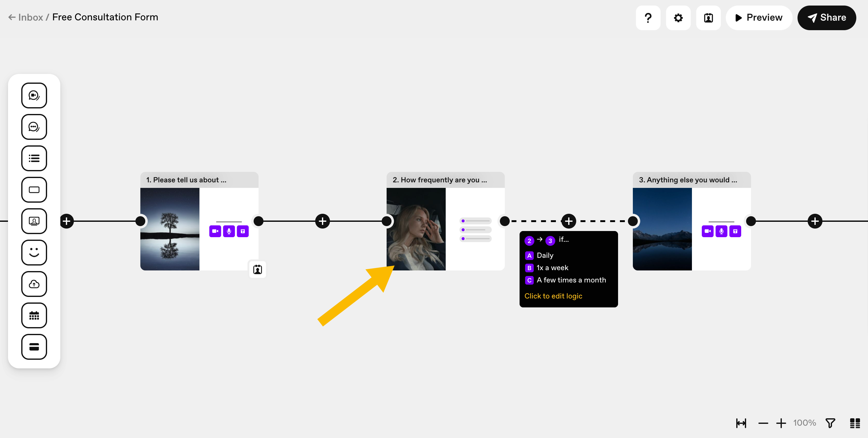Select the payment card step icon
The width and height of the screenshot is (868, 438).
click(34, 347)
